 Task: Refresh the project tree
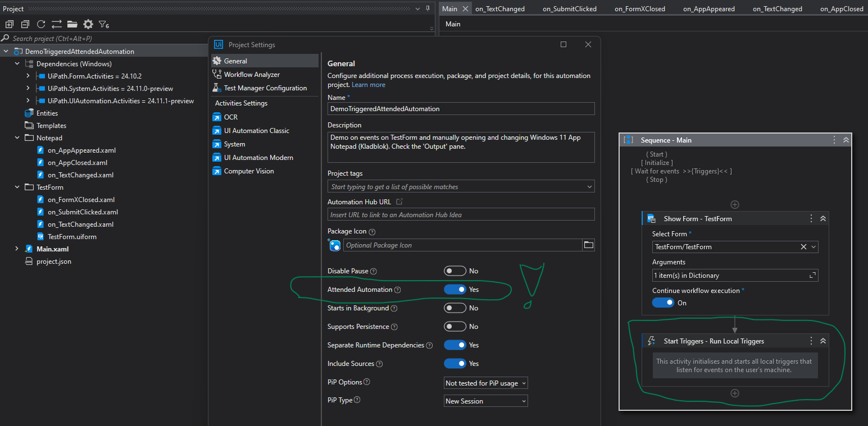pyautogui.click(x=41, y=24)
